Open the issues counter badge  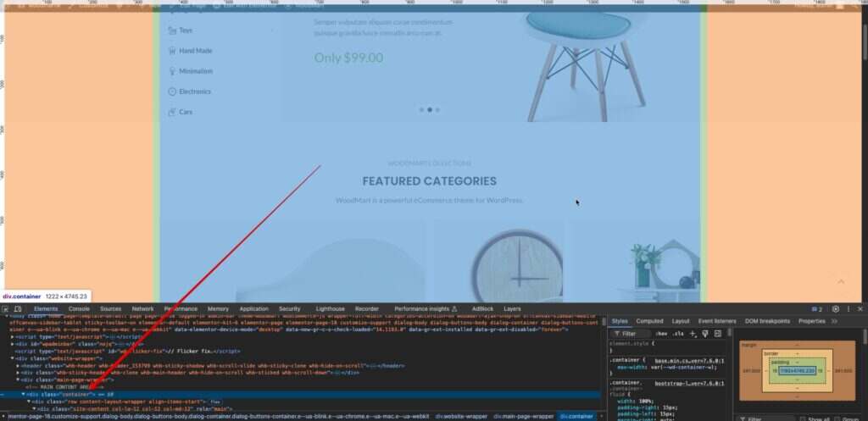coord(817,308)
